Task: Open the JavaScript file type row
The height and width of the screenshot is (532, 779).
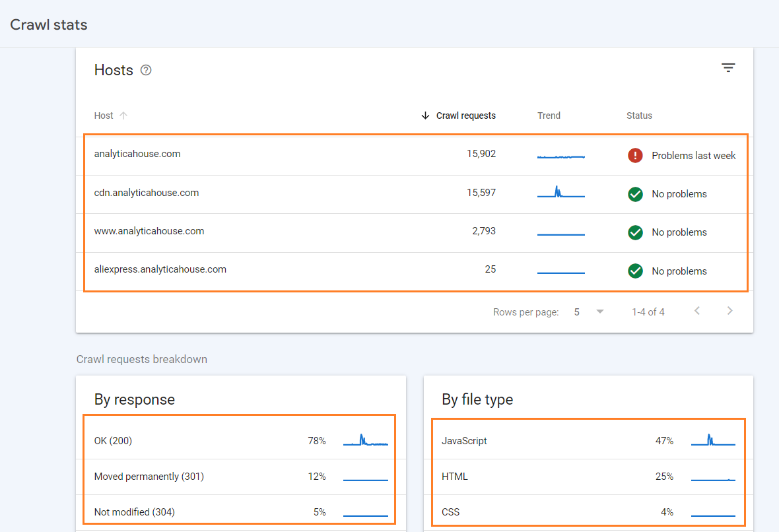Action: click(x=588, y=441)
